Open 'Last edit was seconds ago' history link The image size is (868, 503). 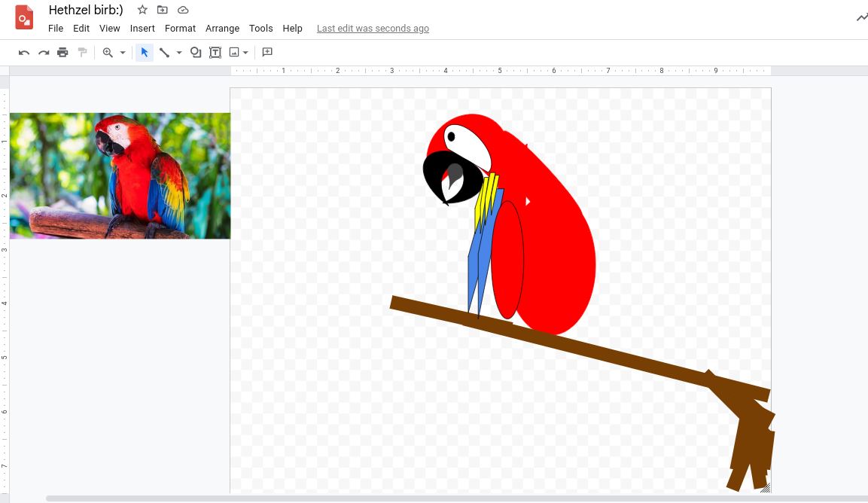click(373, 29)
